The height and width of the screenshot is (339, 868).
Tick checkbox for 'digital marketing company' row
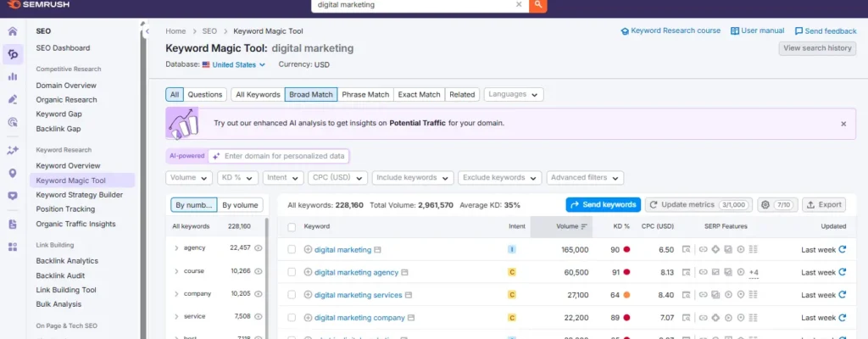pos(292,318)
